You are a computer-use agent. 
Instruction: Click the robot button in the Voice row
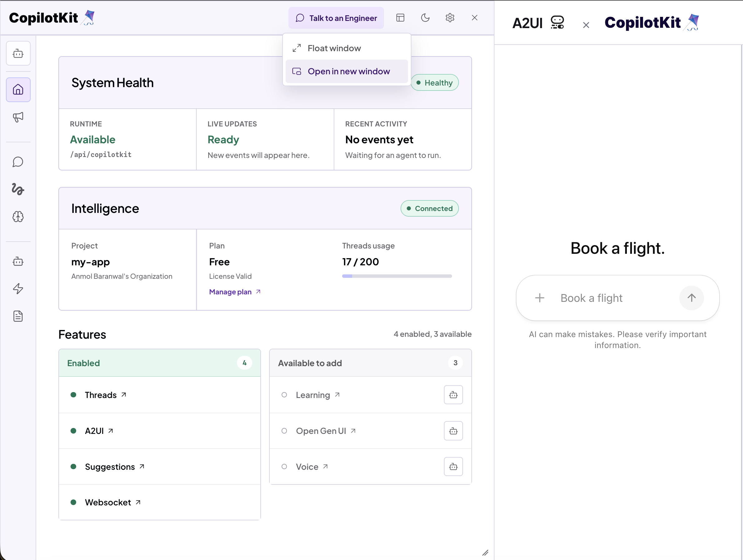point(453,467)
